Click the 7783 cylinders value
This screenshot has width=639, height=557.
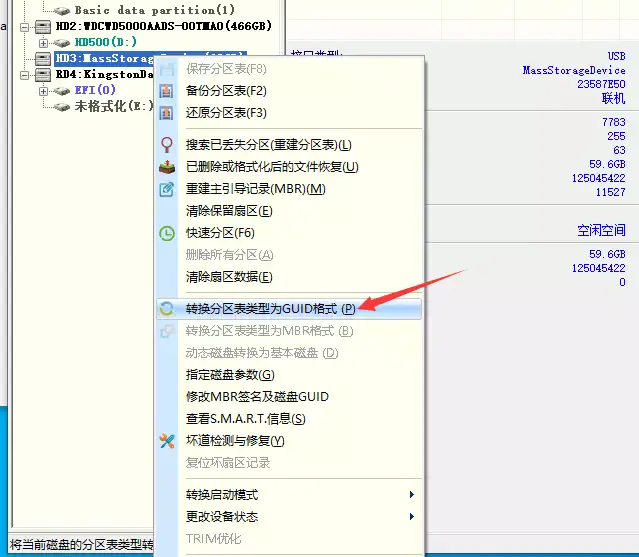613,122
